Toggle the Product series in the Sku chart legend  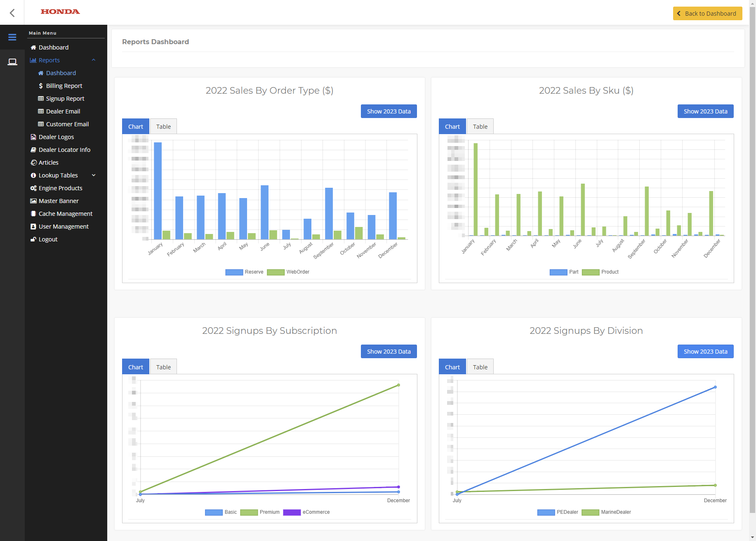click(591, 272)
